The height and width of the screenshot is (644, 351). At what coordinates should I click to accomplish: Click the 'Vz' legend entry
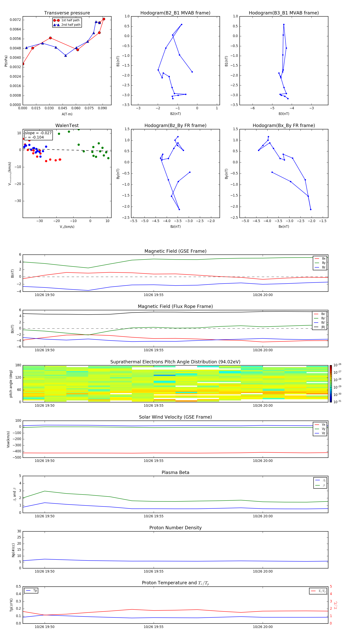point(320,433)
